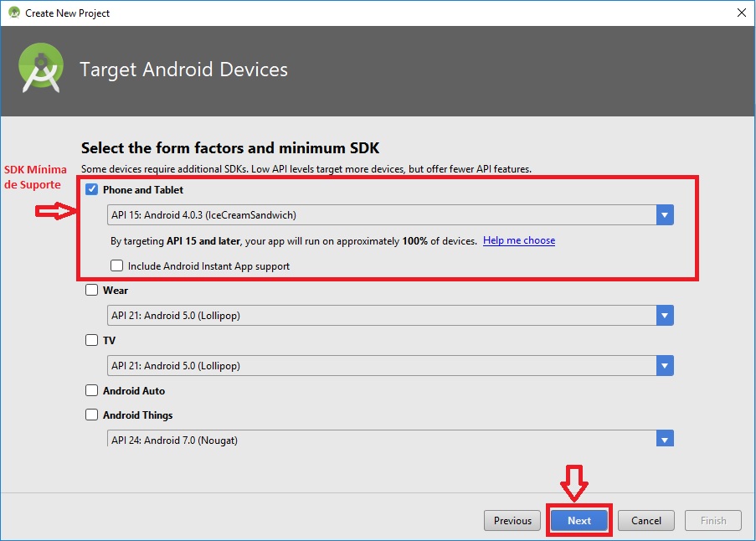Cancel the new project wizard
The height and width of the screenshot is (541, 756).
tap(646, 520)
